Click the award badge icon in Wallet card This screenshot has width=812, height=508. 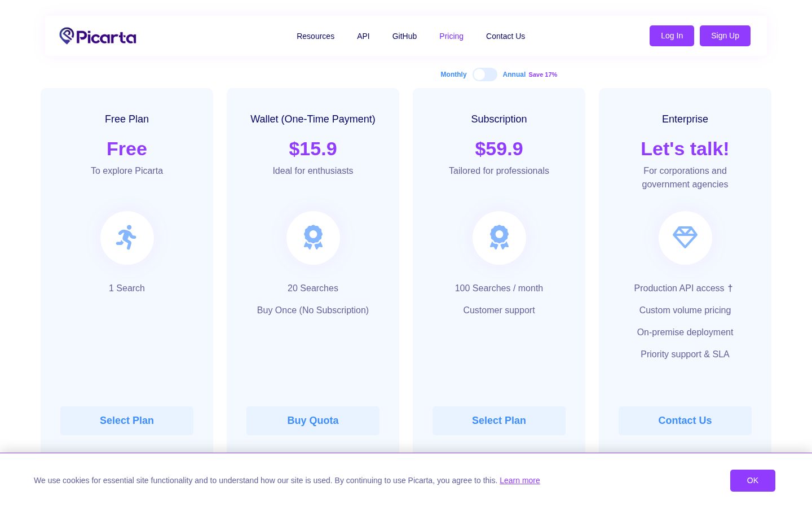[x=313, y=238]
